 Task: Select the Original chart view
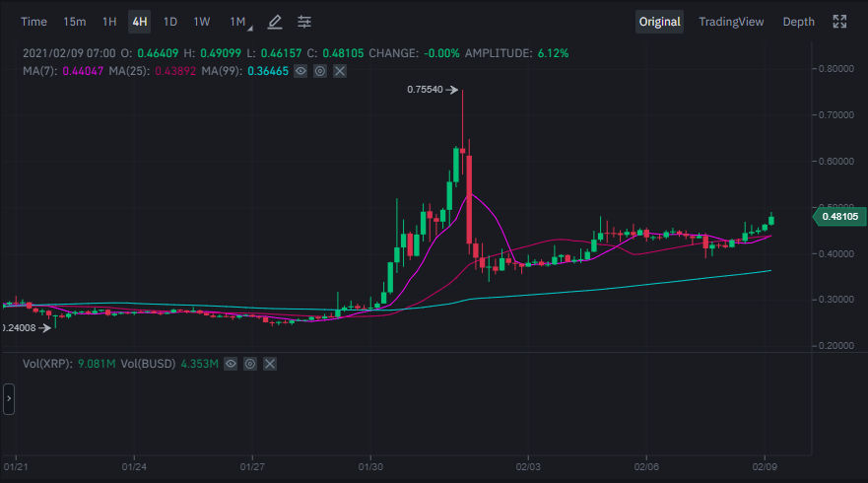(659, 22)
